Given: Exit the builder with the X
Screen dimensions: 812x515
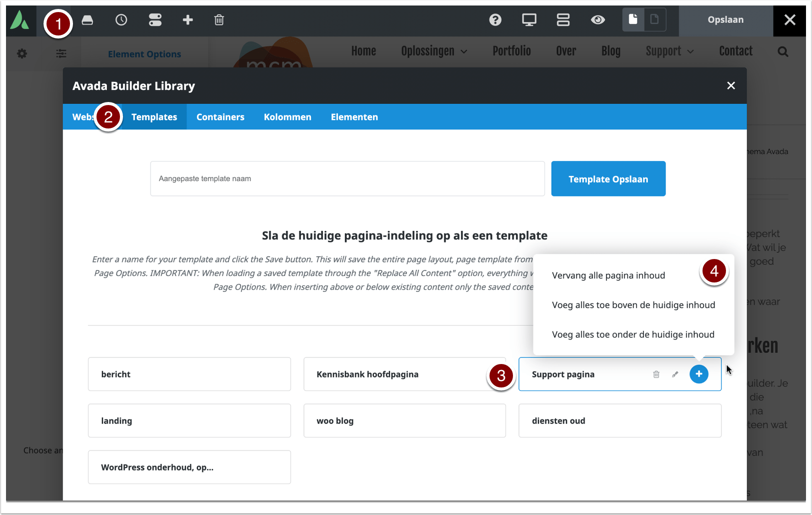Looking at the screenshot, I should click(x=789, y=20).
